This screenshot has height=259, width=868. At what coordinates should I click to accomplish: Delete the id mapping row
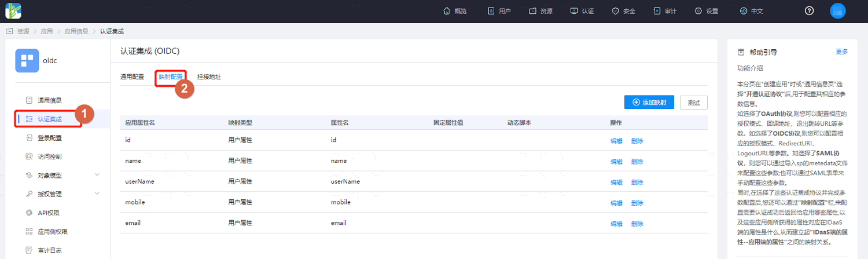point(637,140)
